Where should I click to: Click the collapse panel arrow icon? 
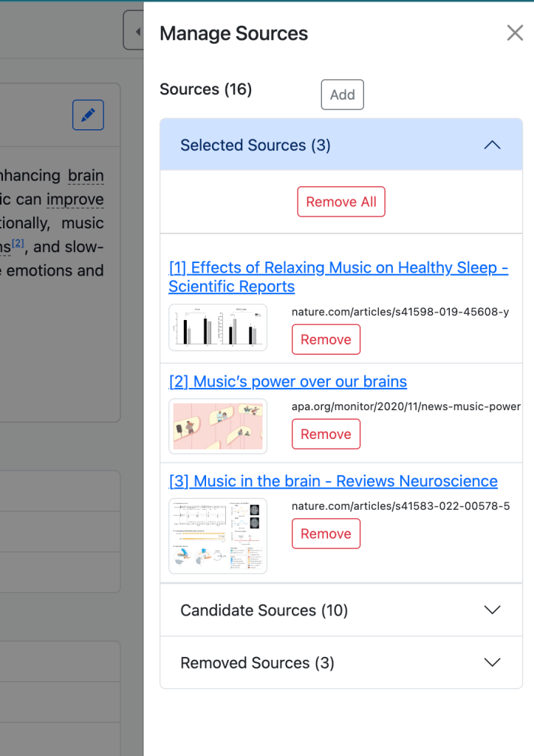[135, 31]
